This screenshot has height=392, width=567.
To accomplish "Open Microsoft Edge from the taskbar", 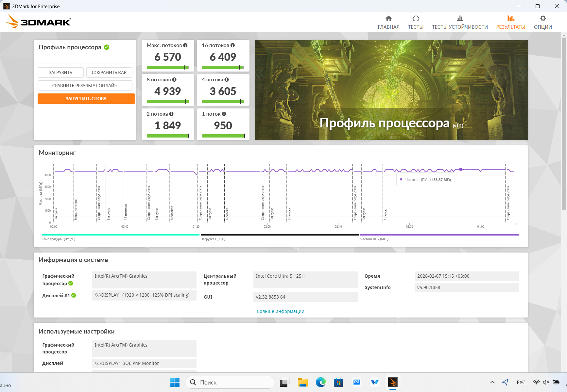I will (x=320, y=382).
